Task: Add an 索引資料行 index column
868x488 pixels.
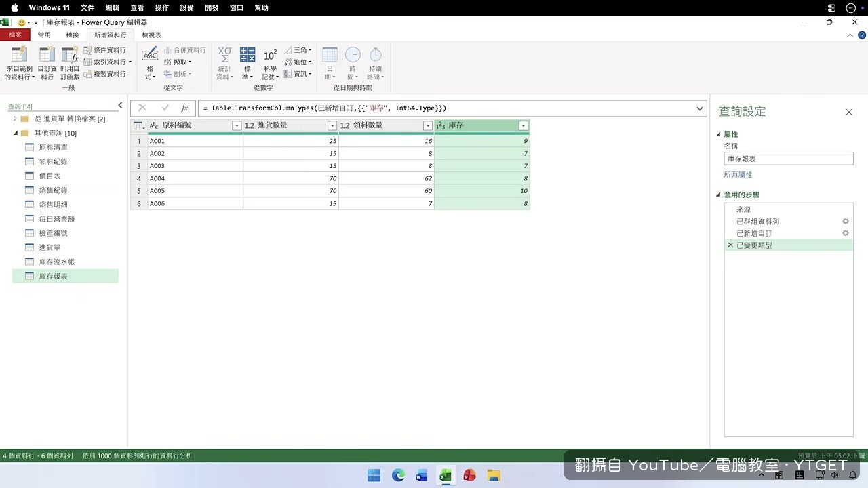Action: tap(107, 62)
